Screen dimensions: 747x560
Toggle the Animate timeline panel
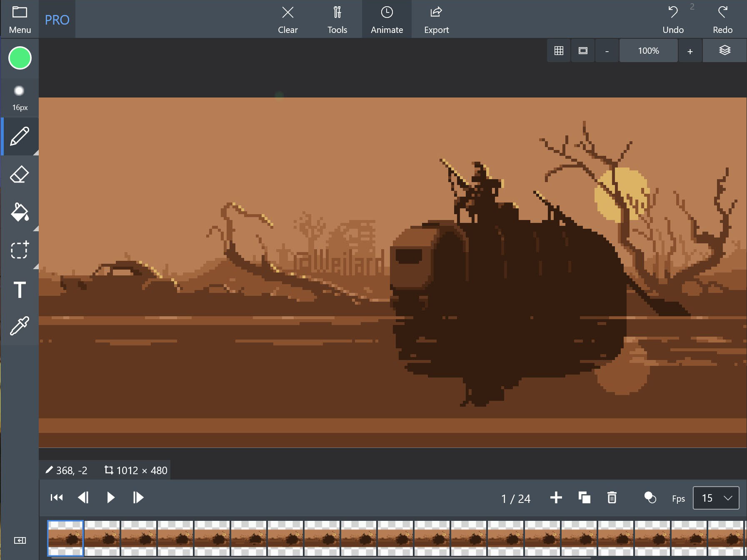[x=387, y=19]
